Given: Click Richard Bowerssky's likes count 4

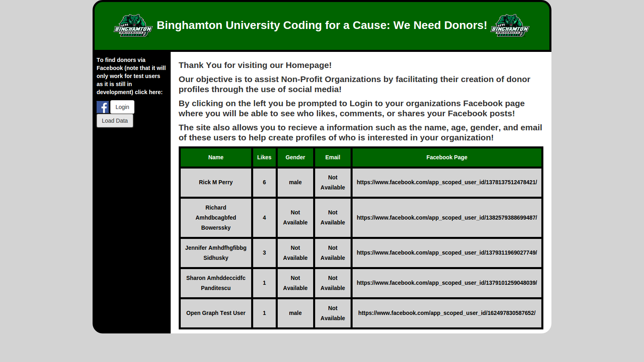Looking at the screenshot, I should click(264, 218).
